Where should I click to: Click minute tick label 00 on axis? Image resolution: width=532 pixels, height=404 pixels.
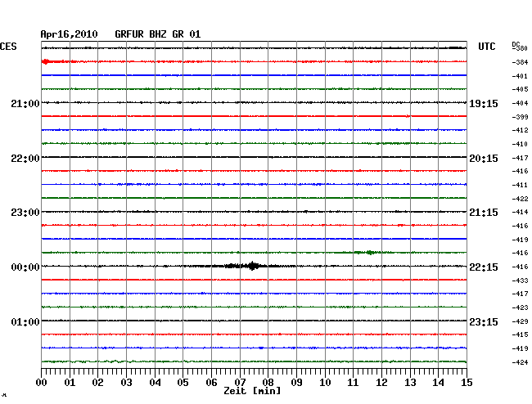(42, 383)
